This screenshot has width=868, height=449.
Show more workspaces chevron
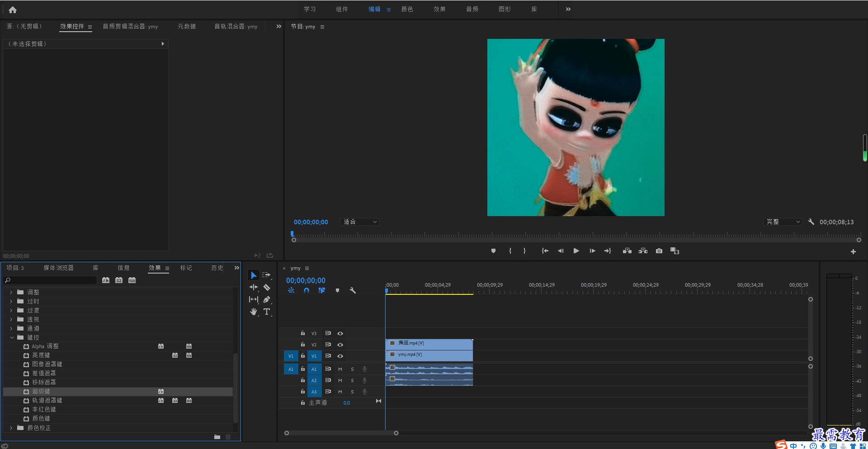568,9
